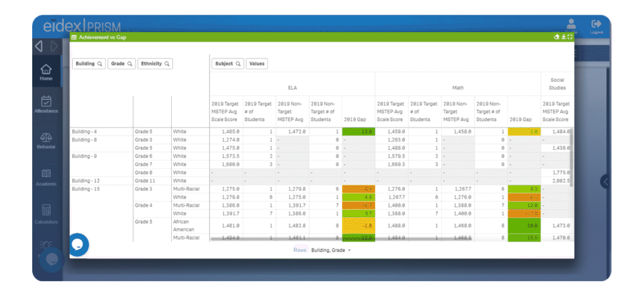Click the search icon in Subject chip
This screenshot has width=644, height=296.
pyautogui.click(x=238, y=64)
